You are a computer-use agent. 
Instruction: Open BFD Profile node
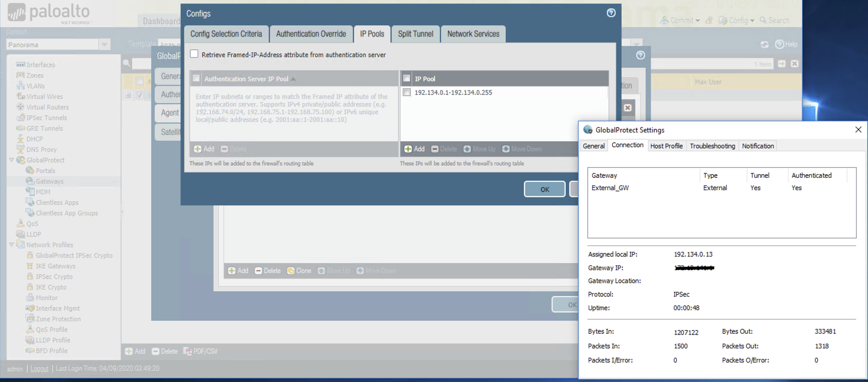(52, 351)
